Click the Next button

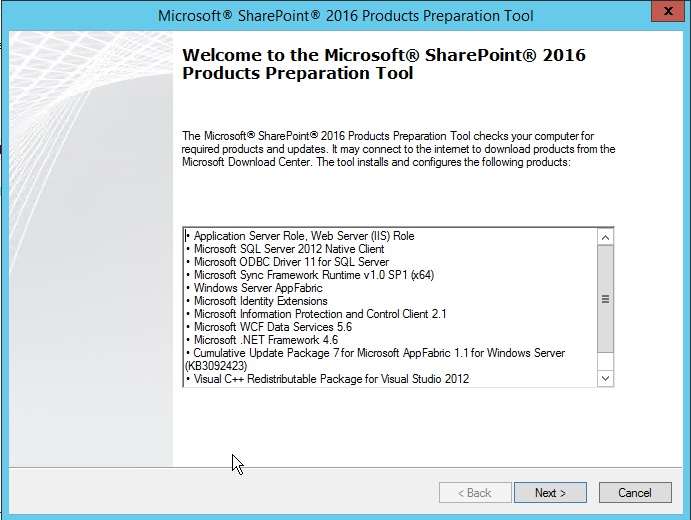coord(550,492)
